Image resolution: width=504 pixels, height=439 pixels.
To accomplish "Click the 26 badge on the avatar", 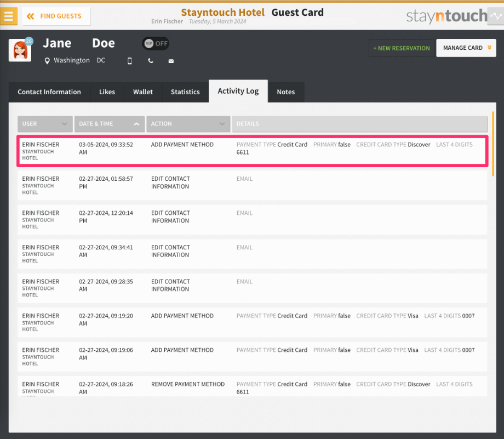I will (x=29, y=41).
